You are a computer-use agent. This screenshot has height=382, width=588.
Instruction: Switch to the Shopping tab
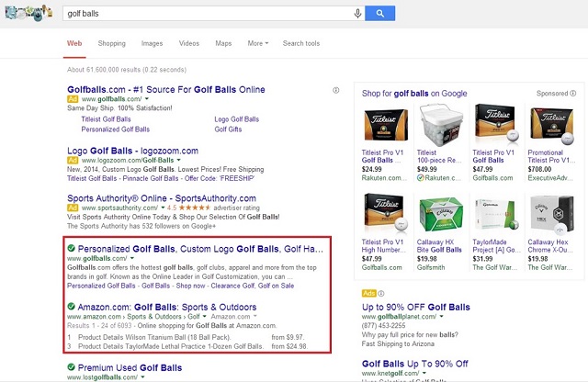click(x=112, y=43)
